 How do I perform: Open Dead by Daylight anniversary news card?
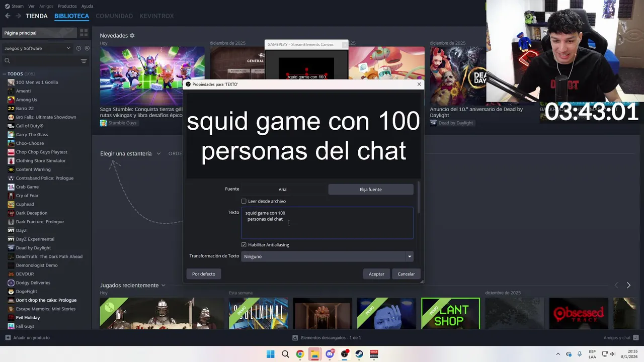point(458,75)
